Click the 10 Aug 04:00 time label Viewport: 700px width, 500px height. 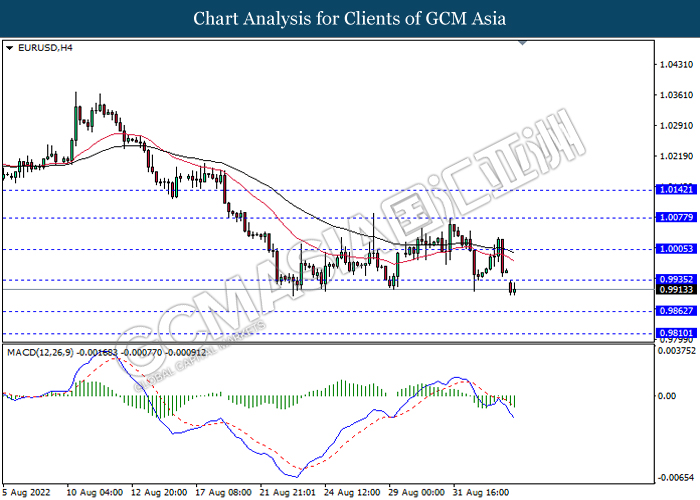95,492
